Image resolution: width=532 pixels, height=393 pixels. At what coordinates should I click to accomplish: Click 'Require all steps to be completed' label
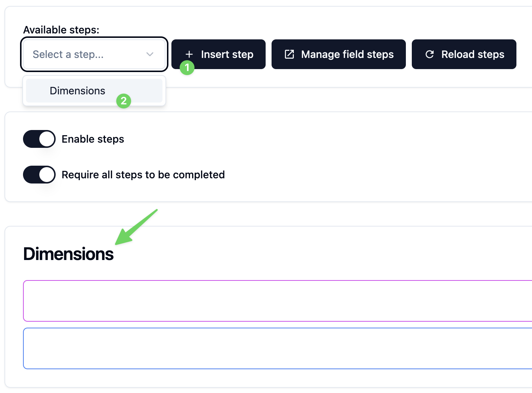tap(143, 175)
